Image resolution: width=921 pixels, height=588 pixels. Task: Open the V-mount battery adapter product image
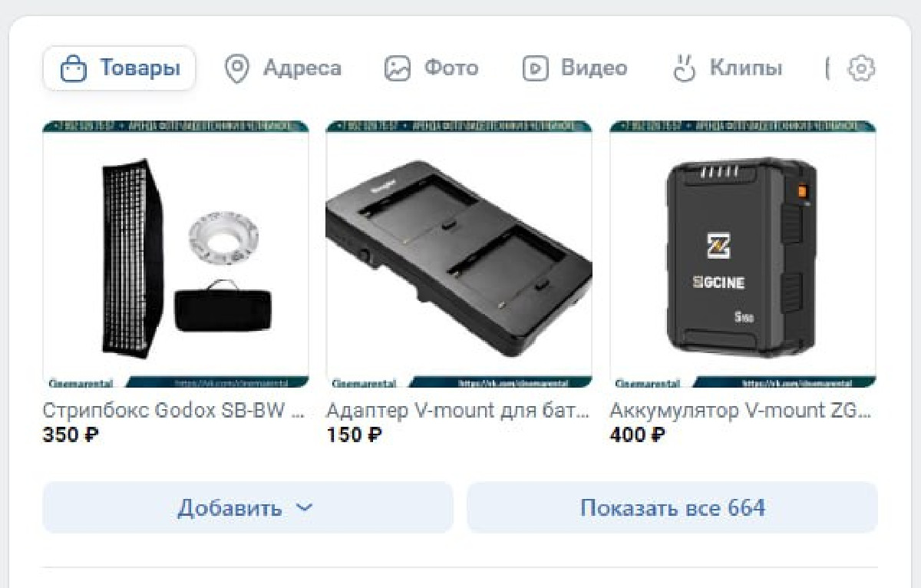point(459,253)
